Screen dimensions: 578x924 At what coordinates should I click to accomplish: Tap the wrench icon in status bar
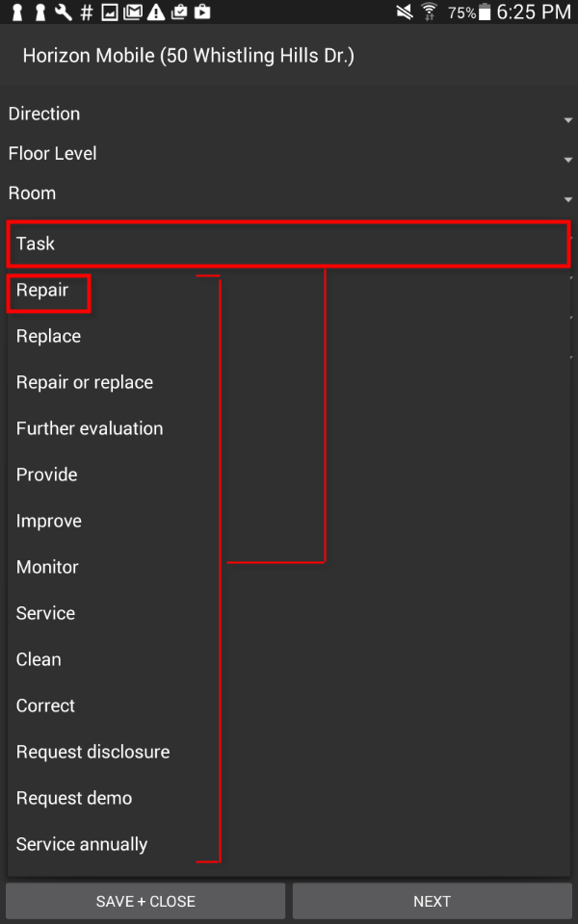[64, 13]
